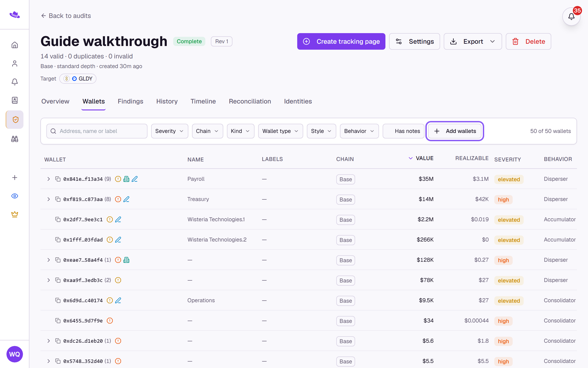Sort by the VALUE column header
Screen dimensions: 588x368
click(x=421, y=158)
